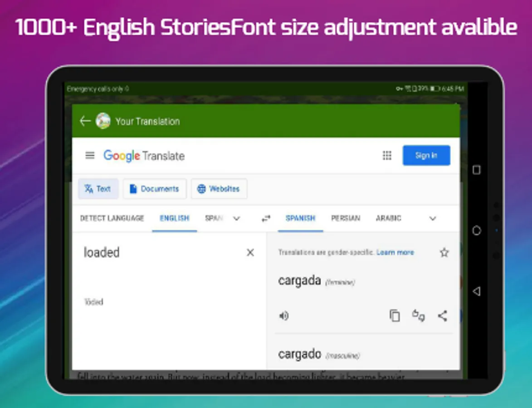This screenshot has height=408, width=532.
Task: Click the Sign in button
Action: tap(426, 155)
